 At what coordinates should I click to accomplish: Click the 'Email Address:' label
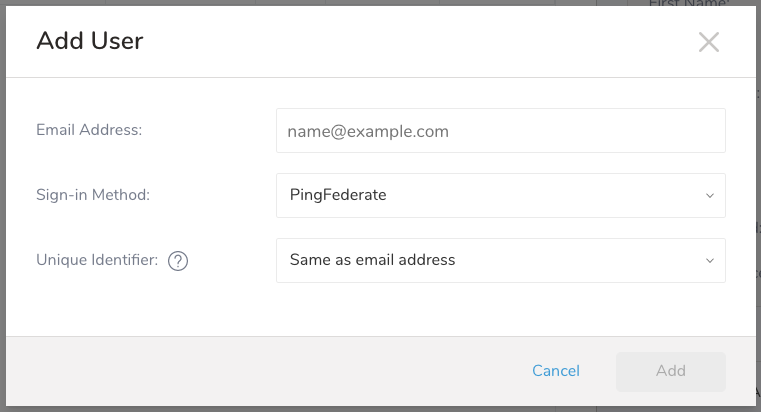(x=89, y=130)
